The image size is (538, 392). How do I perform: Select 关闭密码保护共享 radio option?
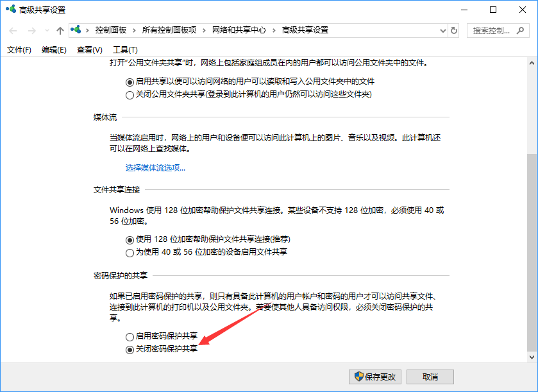pos(130,350)
